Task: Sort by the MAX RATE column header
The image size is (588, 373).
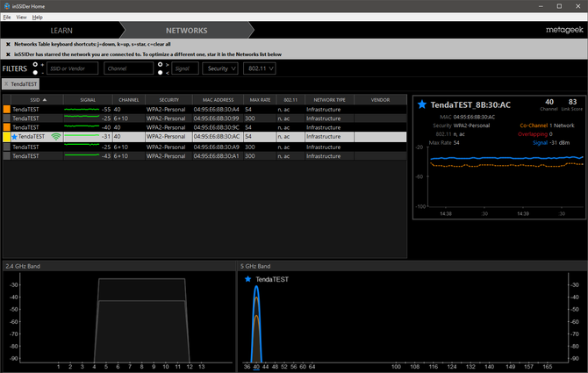Action: pos(260,100)
